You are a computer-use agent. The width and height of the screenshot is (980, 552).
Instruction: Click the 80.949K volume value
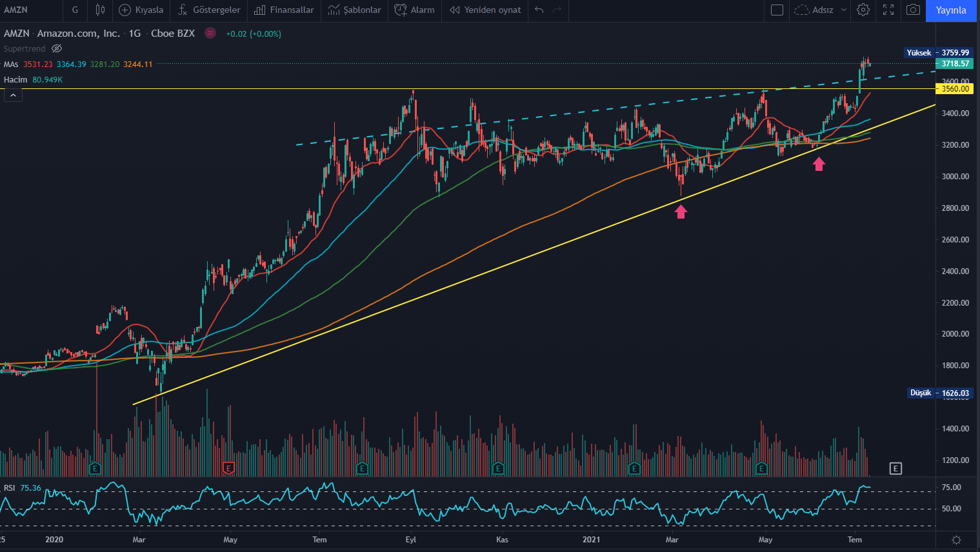[x=48, y=79]
